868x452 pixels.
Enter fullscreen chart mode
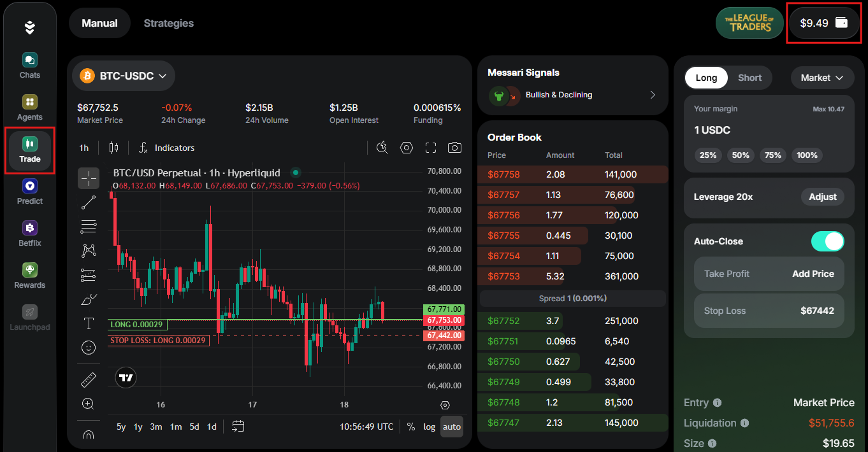[430, 147]
